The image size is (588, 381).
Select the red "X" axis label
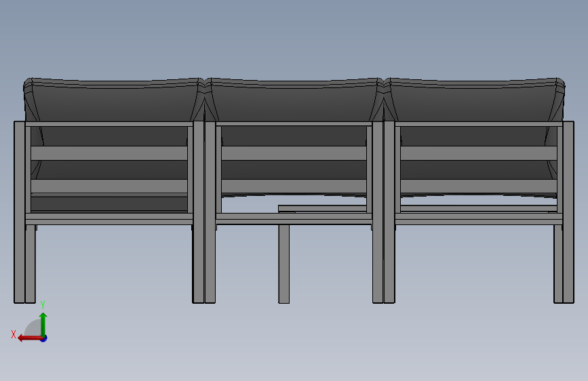[14, 334]
